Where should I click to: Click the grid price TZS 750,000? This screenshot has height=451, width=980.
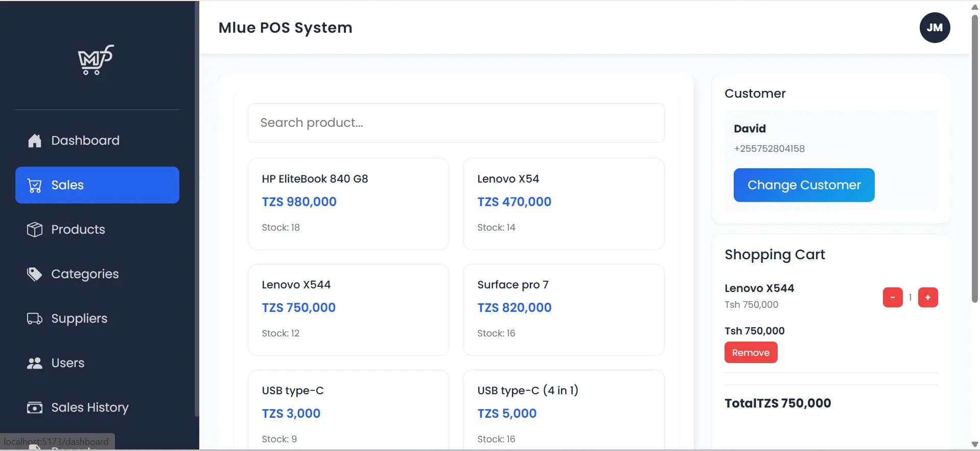(x=298, y=308)
